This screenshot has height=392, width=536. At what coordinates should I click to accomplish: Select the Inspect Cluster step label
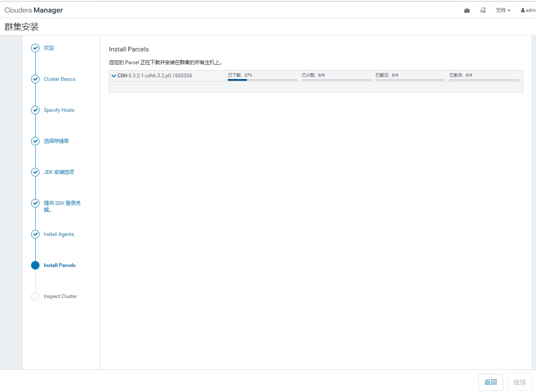[60, 296]
